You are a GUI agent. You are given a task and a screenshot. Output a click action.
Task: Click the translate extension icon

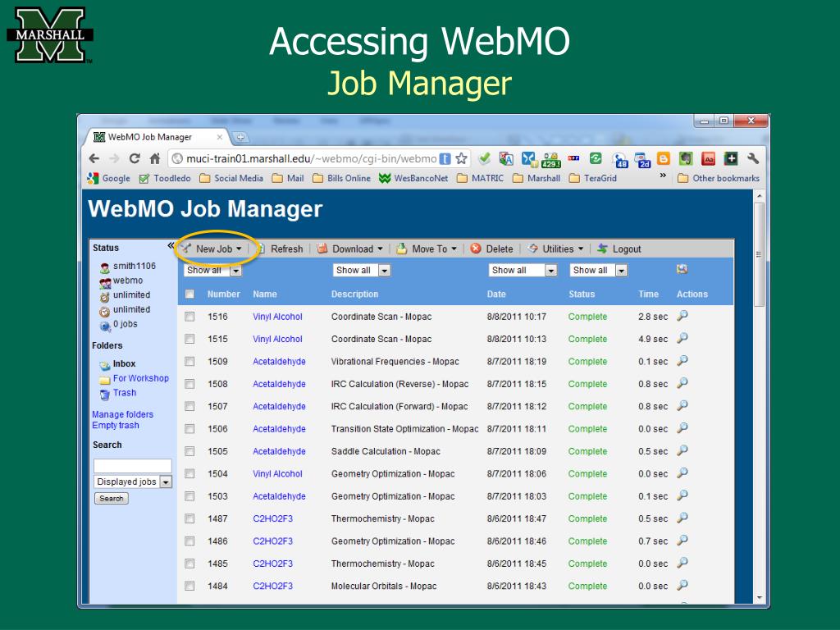(x=506, y=158)
